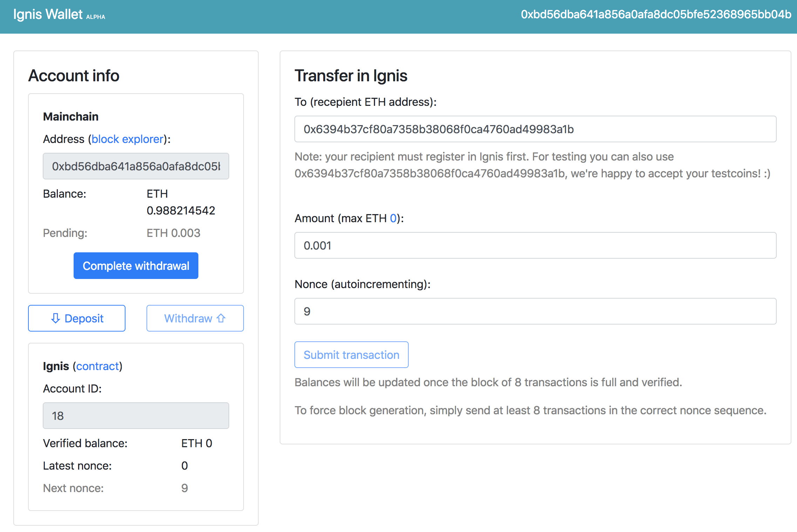Click the Account info heading
The height and width of the screenshot is (532, 797).
(x=74, y=76)
